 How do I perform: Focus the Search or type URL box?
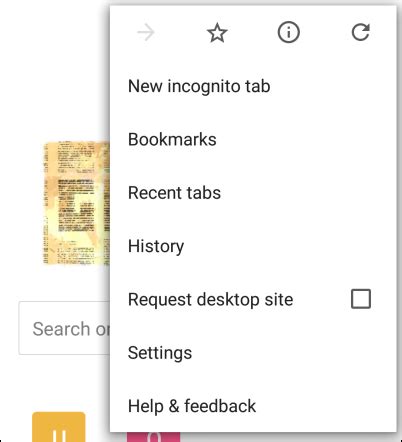[65, 328]
